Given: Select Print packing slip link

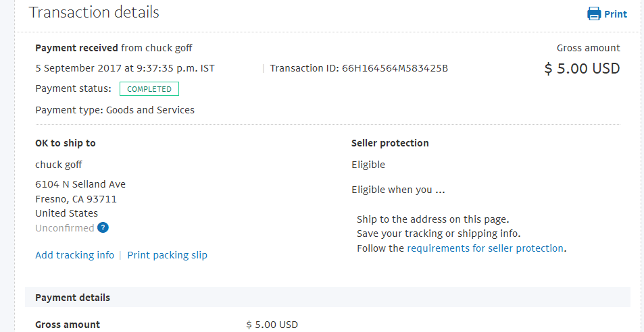Looking at the screenshot, I should click(x=167, y=255).
